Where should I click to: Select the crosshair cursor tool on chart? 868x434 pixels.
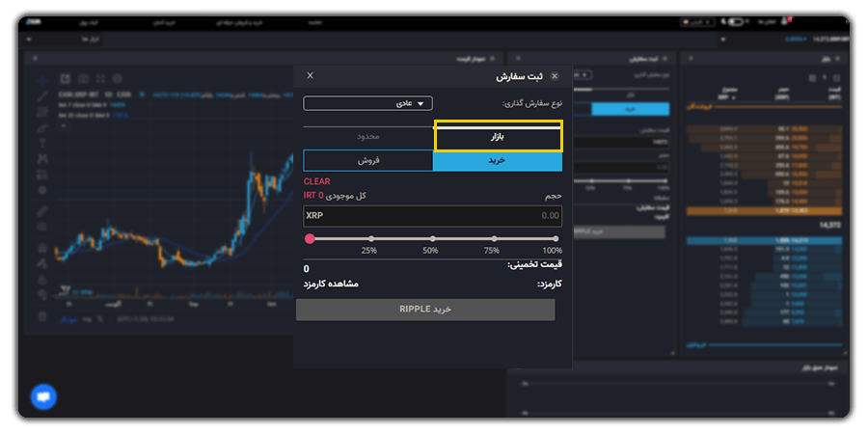[x=42, y=80]
